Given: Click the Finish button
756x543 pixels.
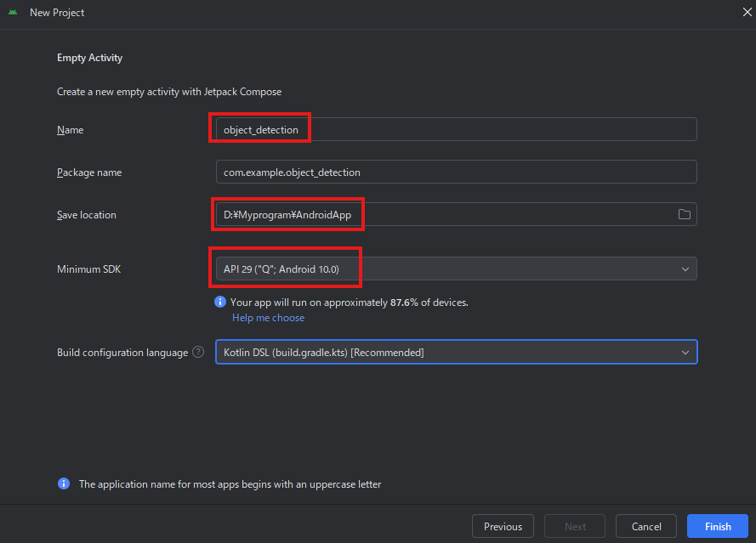Looking at the screenshot, I should 718,526.
